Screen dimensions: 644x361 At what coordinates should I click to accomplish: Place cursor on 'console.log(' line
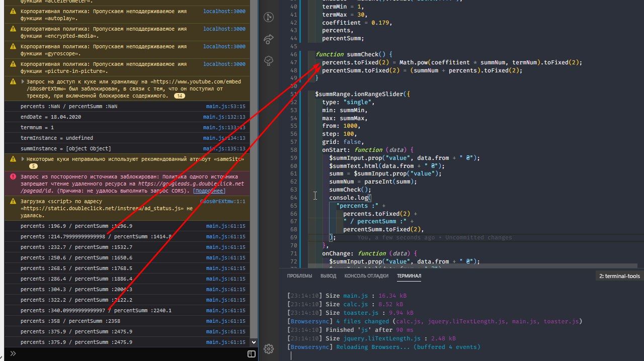coord(350,198)
